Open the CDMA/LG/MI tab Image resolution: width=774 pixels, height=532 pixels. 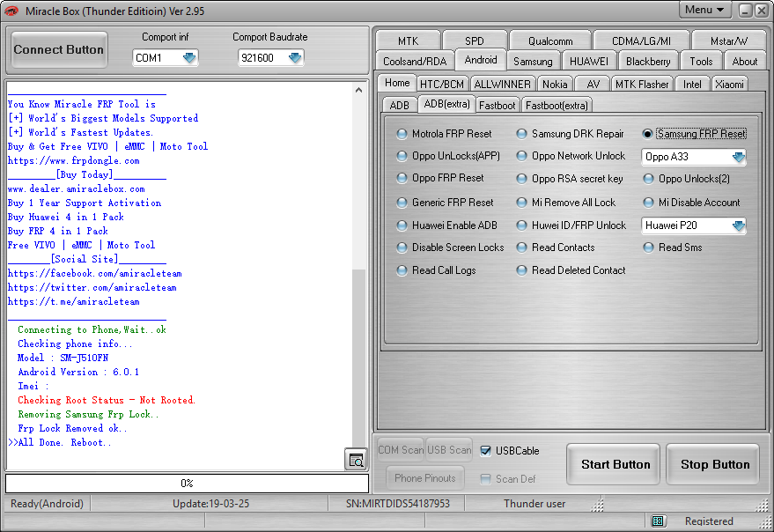tap(641, 41)
